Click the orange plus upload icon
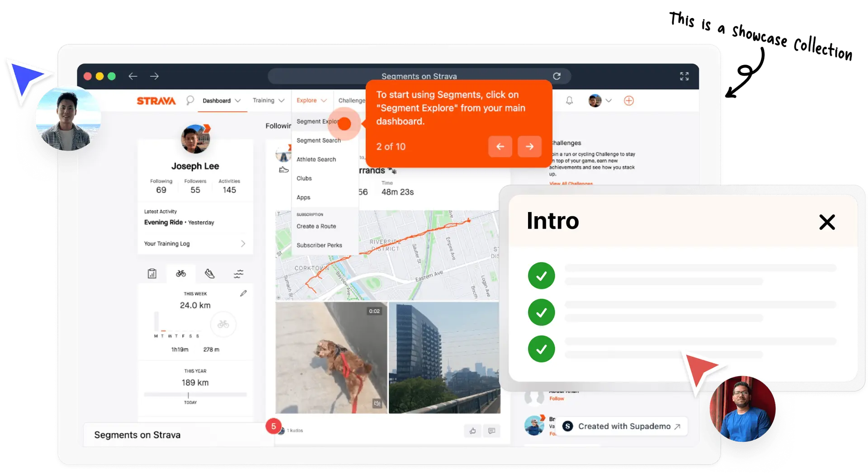The image size is (868, 473). point(628,100)
